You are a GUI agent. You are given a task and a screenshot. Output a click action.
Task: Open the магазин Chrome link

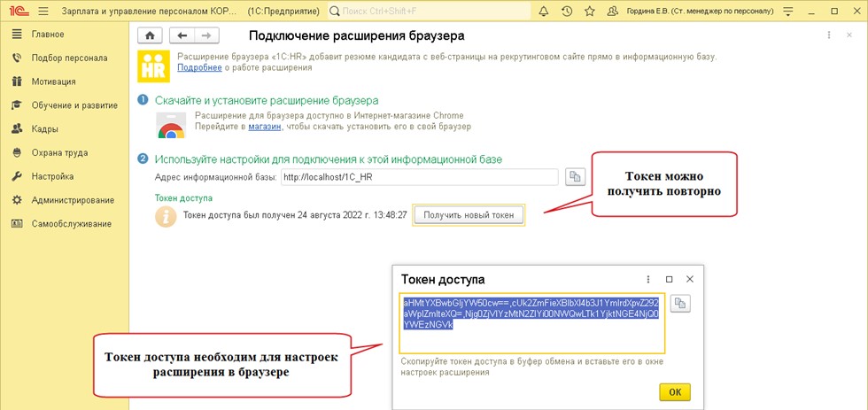(x=265, y=126)
